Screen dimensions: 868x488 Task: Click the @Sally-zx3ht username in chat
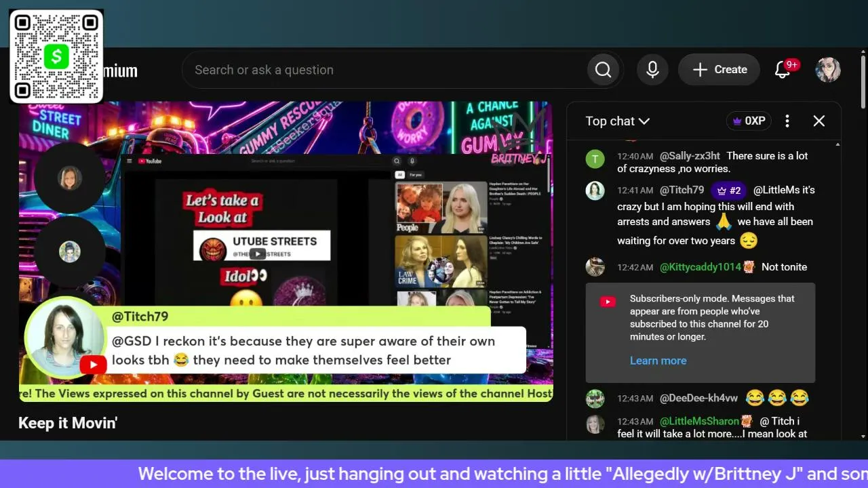click(690, 156)
